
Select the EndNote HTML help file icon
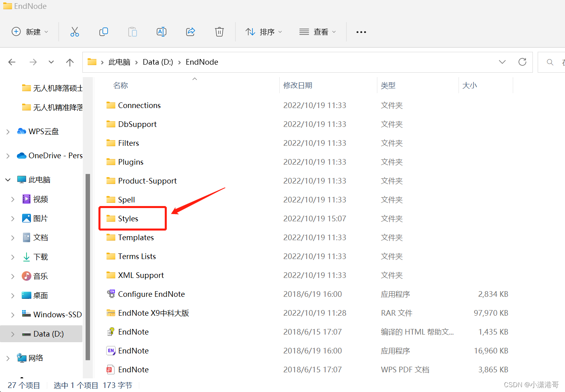click(111, 332)
